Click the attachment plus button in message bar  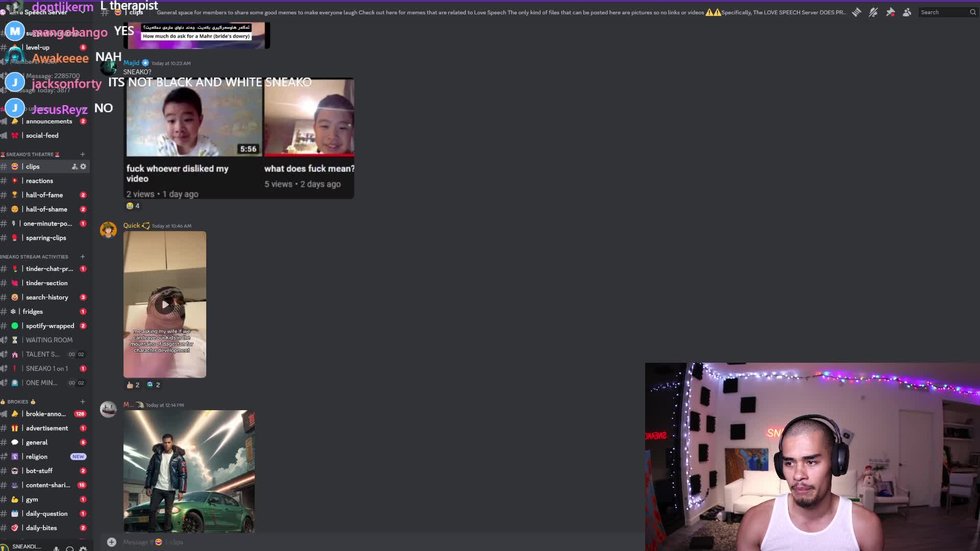(x=112, y=542)
